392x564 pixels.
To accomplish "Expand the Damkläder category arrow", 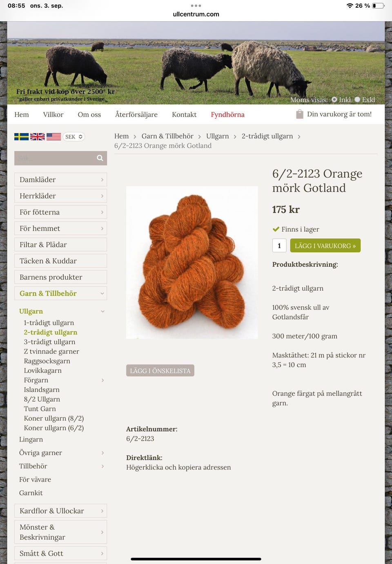I will tap(102, 180).
